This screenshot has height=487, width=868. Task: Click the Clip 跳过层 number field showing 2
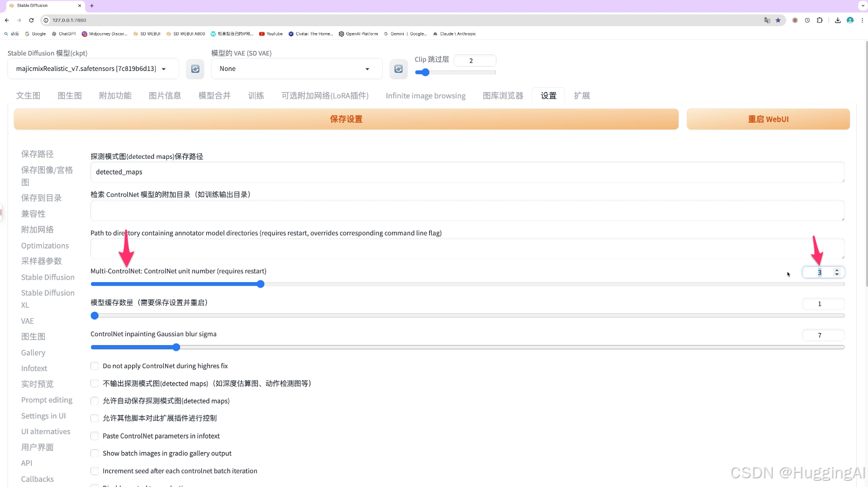click(x=475, y=60)
